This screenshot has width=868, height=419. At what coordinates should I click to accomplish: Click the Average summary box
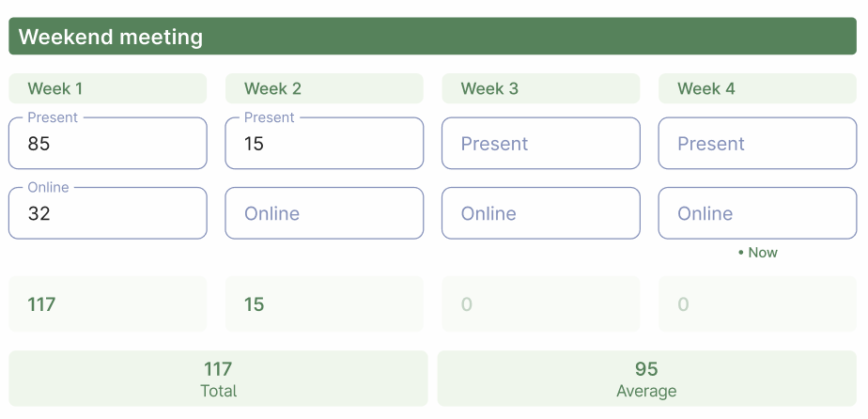point(646,379)
